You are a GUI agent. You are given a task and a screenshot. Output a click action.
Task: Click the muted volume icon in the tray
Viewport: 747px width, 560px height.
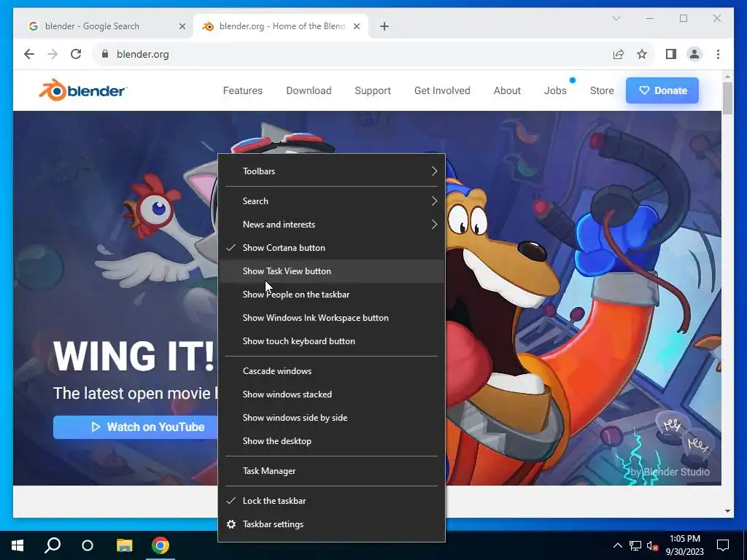[652, 545]
